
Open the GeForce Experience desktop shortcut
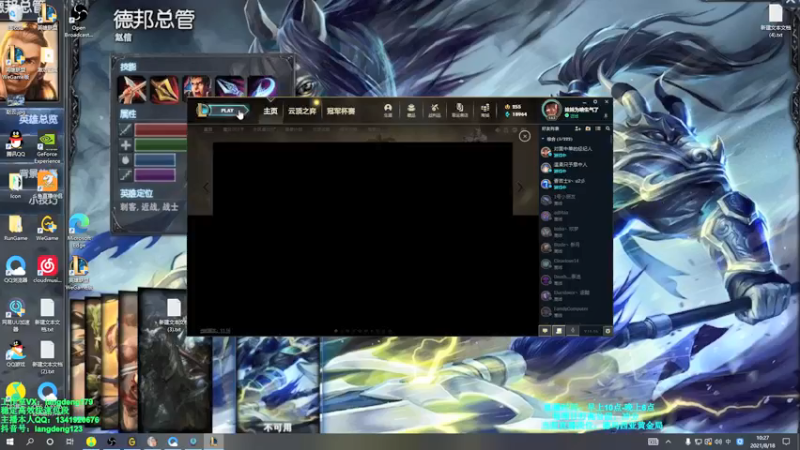[47, 148]
